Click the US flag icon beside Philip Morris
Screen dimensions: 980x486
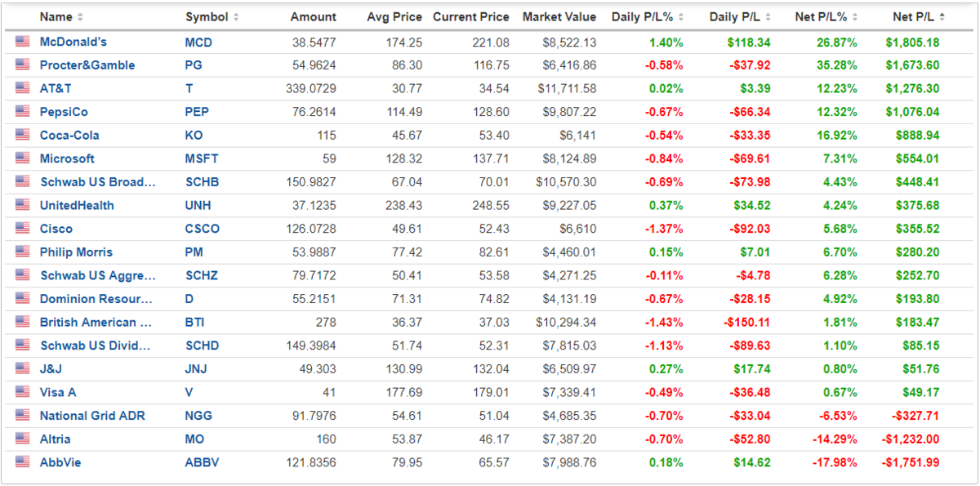pyautogui.click(x=22, y=252)
